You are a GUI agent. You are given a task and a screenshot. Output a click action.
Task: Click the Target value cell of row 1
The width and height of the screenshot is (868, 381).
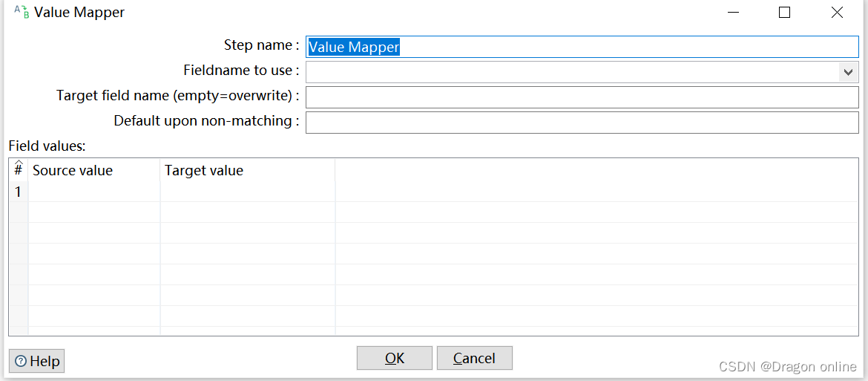coord(248,192)
